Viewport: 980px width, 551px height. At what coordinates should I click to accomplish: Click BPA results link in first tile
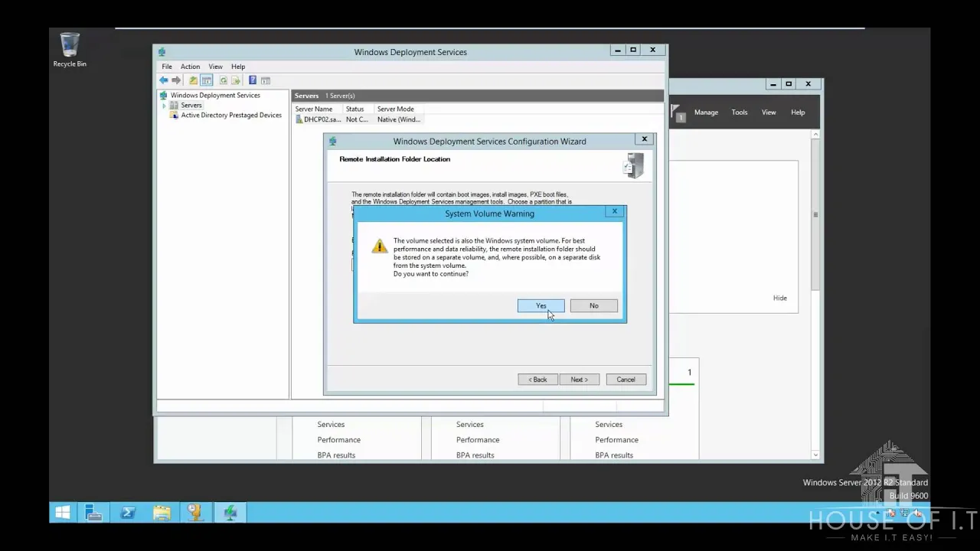coord(336,455)
